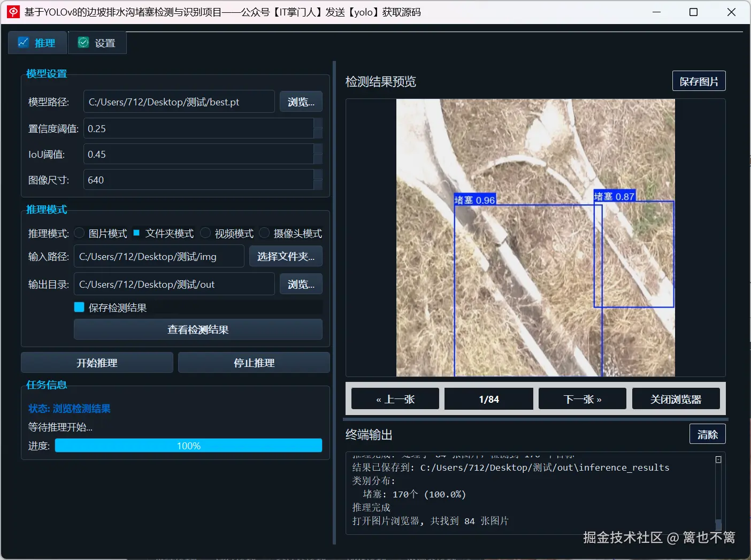Screen dimensions: 751x560
Task: Toggle the 保存检测结果 checkbox
Action: [x=79, y=306]
